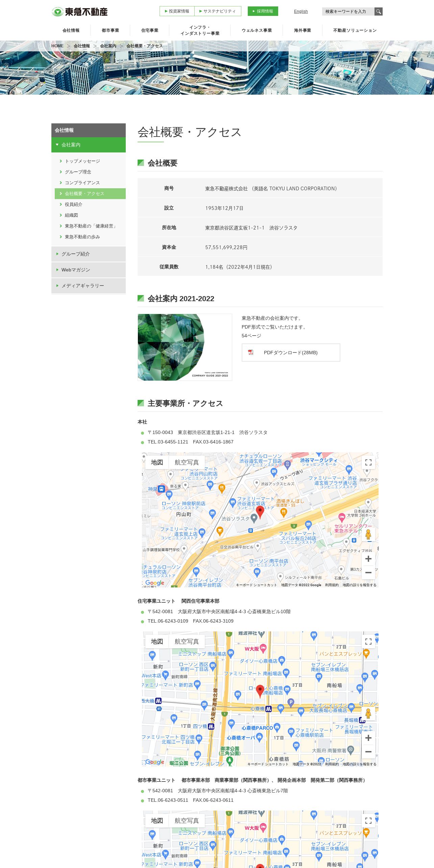The height and width of the screenshot is (868, 434).
Task: Click the red marker on first Osaka map
Action: point(260,691)
